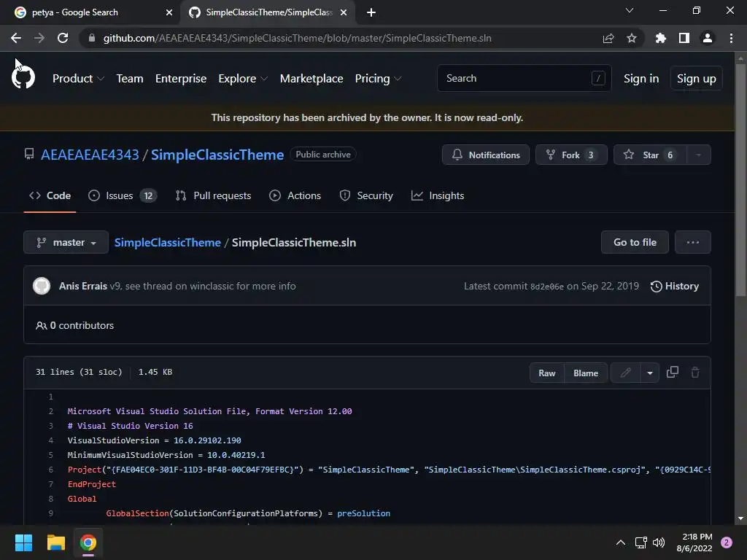Open the Chrome tab search chevron
747x560 pixels.
630,10
